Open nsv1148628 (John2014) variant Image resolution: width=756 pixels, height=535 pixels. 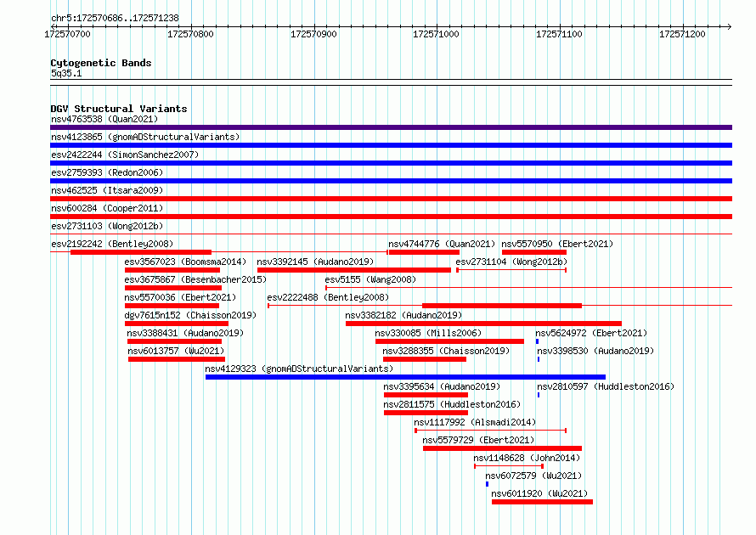(x=527, y=458)
